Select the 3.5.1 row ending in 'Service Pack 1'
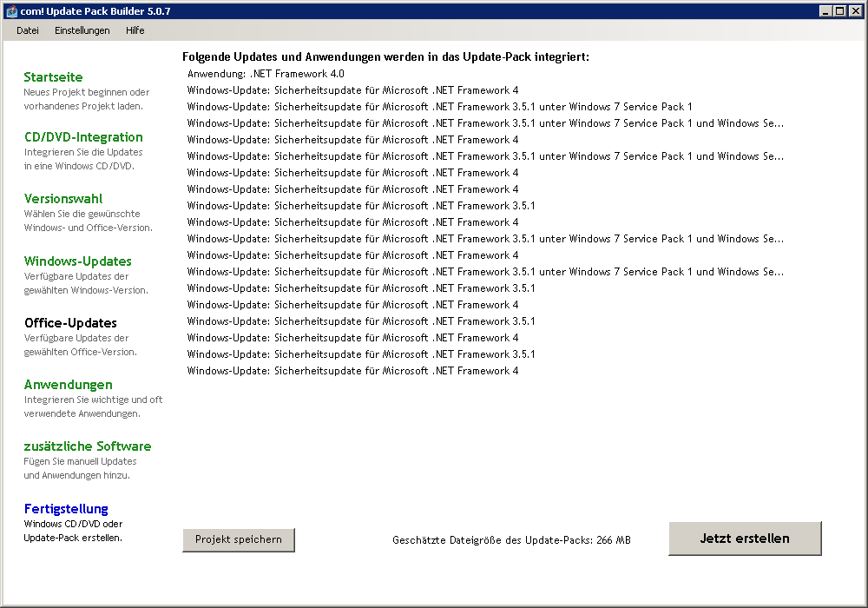868x608 pixels. (439, 106)
